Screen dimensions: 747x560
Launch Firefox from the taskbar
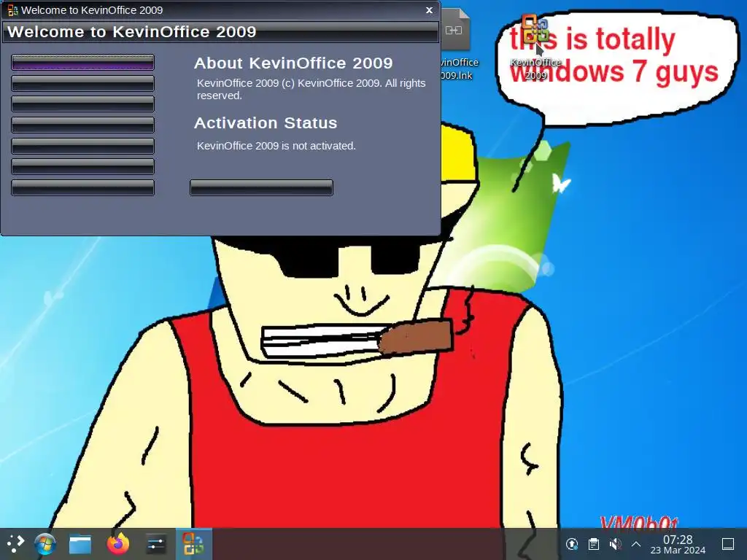coord(117,543)
